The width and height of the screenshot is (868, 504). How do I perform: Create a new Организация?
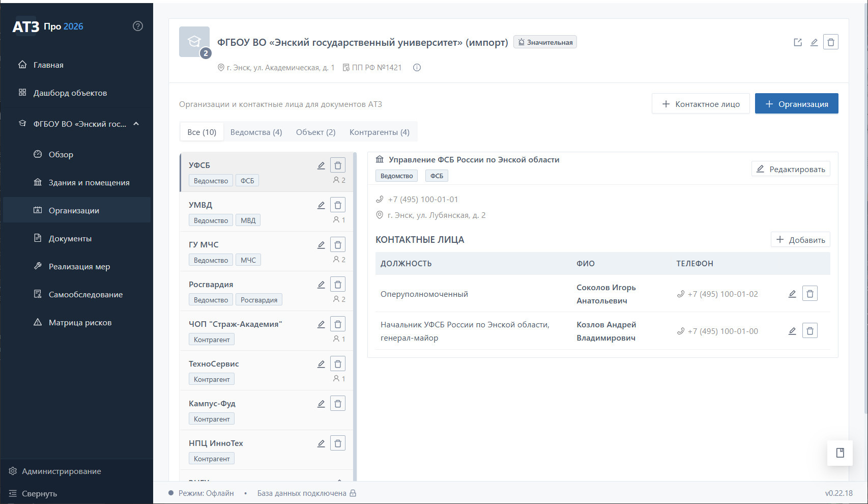coord(797,104)
